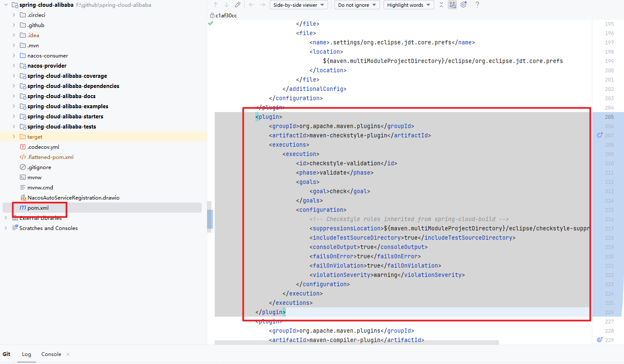624x364 pixels.
Task: Expand the External Libraries node
Action: [x=5, y=218]
